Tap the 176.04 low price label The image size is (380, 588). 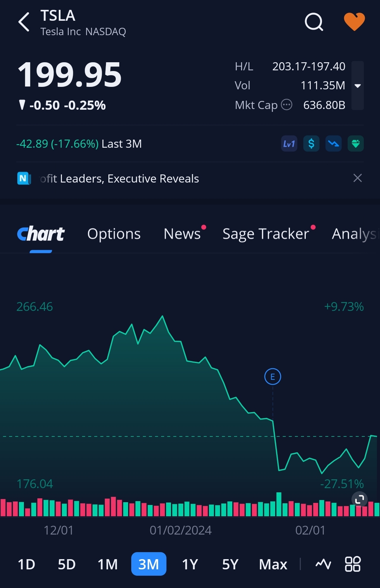click(x=34, y=484)
